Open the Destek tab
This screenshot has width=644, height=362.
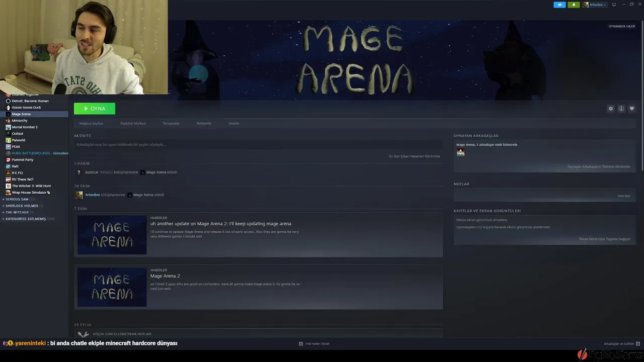(x=234, y=123)
